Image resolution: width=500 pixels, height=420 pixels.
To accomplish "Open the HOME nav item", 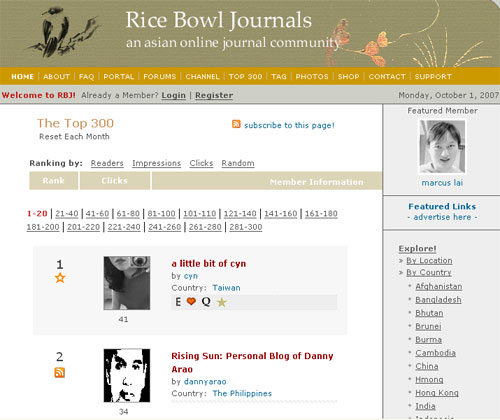I will click(23, 77).
